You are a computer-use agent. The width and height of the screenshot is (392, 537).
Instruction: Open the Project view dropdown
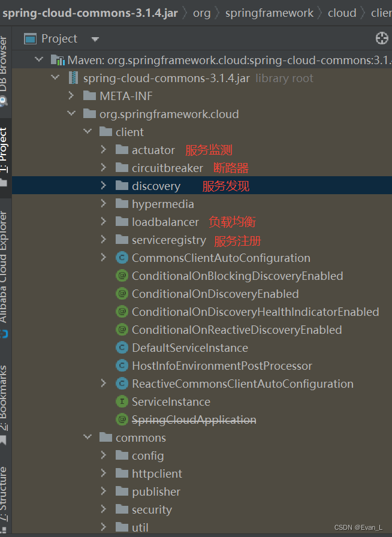tap(94, 38)
